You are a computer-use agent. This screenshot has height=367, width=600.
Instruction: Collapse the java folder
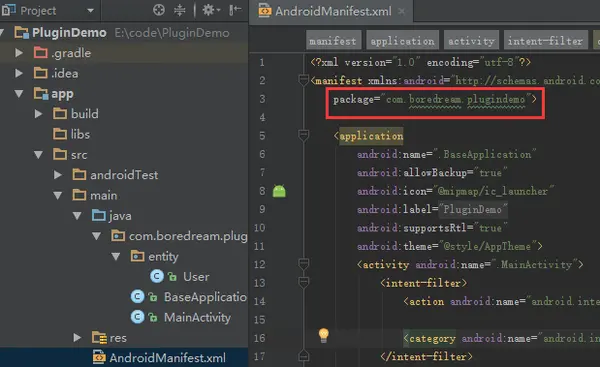(77, 216)
